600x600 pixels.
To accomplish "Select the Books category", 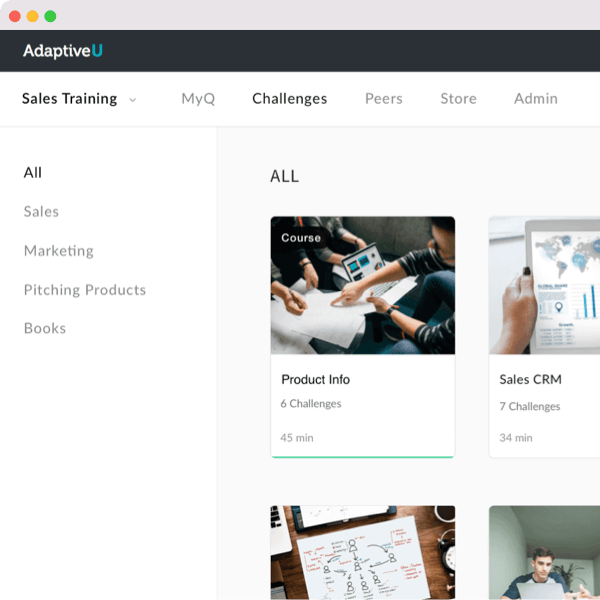I will pos(45,328).
